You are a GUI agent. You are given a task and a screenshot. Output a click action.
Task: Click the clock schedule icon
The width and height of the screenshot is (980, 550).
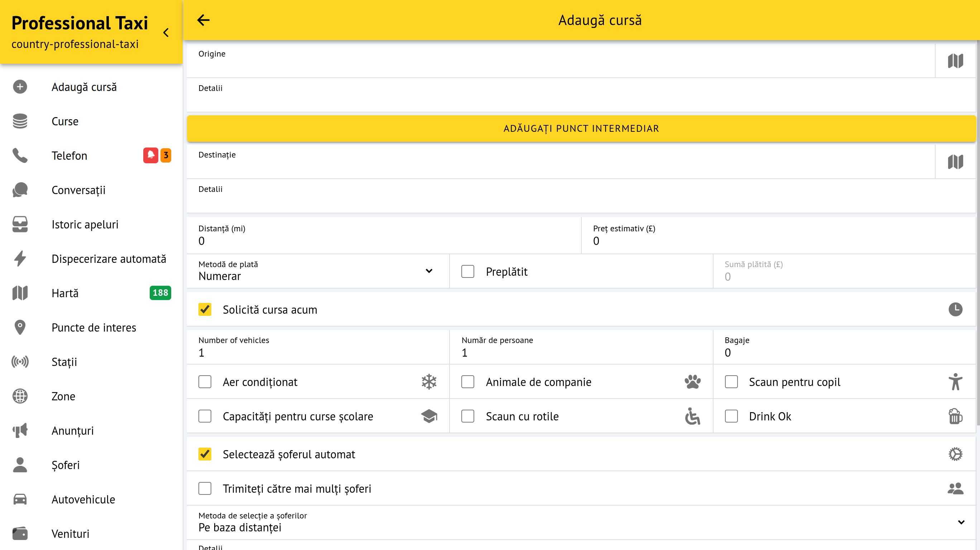(955, 309)
